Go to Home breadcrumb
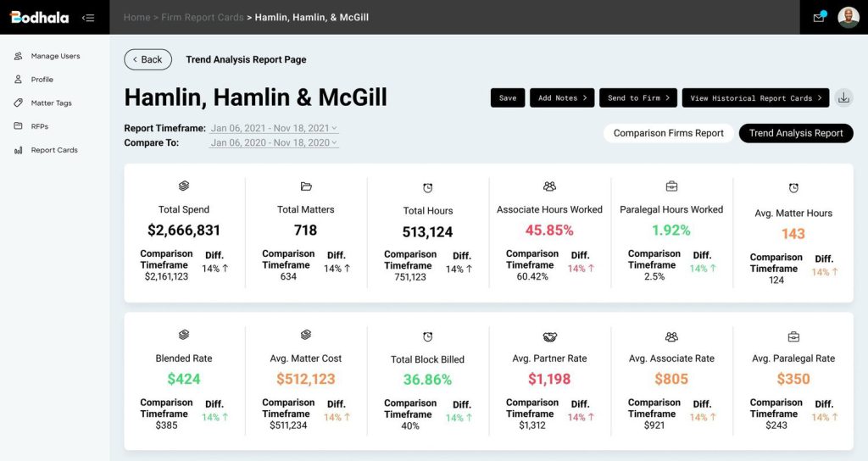This screenshot has width=868, height=461. pyautogui.click(x=136, y=17)
